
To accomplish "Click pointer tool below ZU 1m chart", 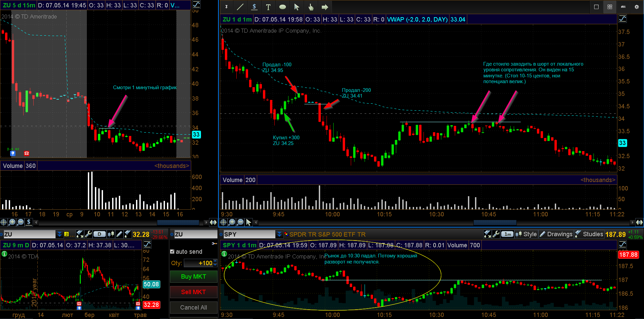I will coord(248,222).
